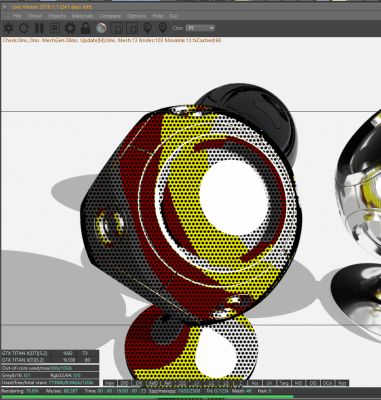Open the Options menu
Screen dimensions: 381x400
pyautogui.click(x=136, y=16)
